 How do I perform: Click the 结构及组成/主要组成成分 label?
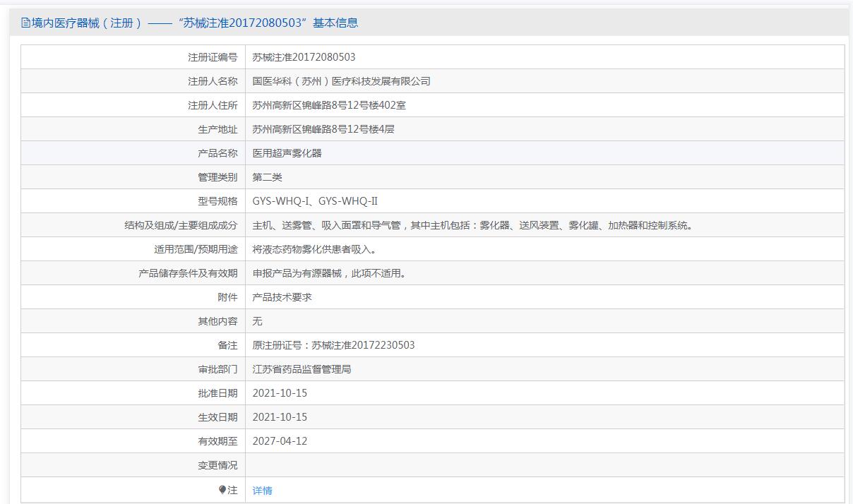(x=181, y=225)
